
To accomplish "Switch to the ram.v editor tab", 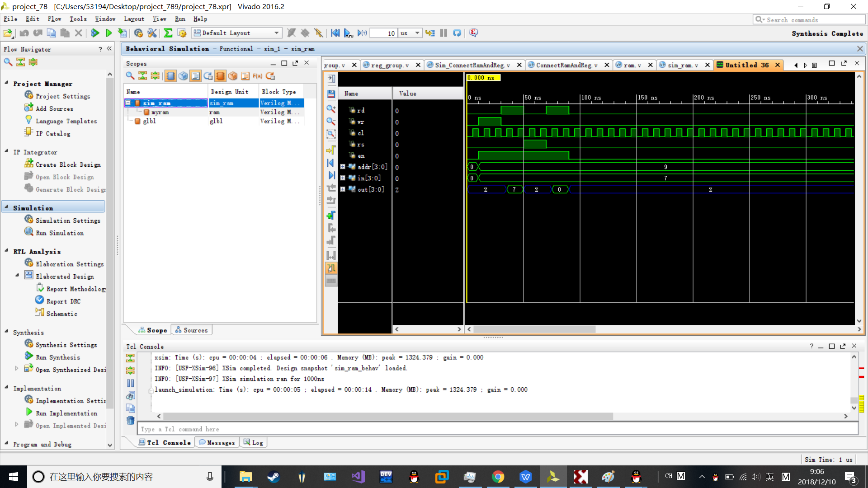I will point(632,65).
